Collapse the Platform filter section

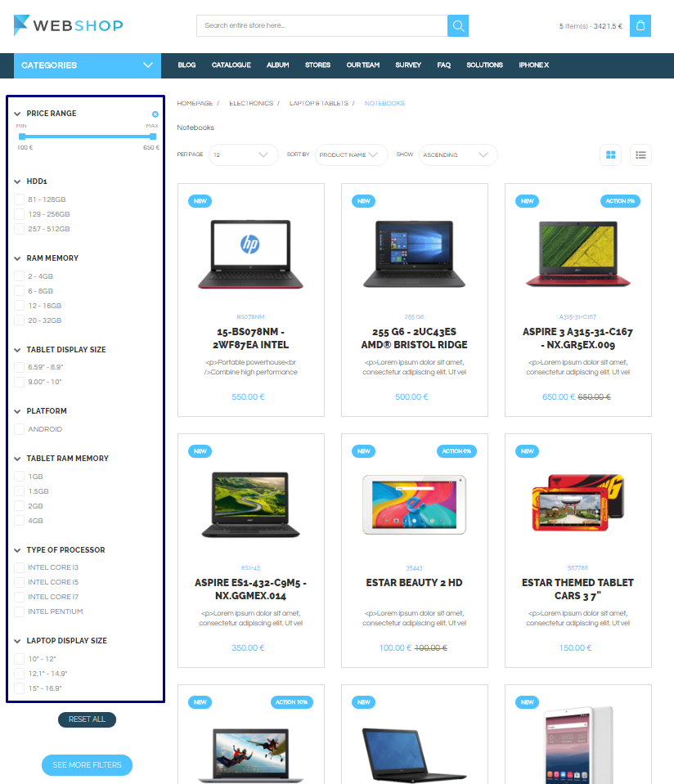(x=17, y=411)
